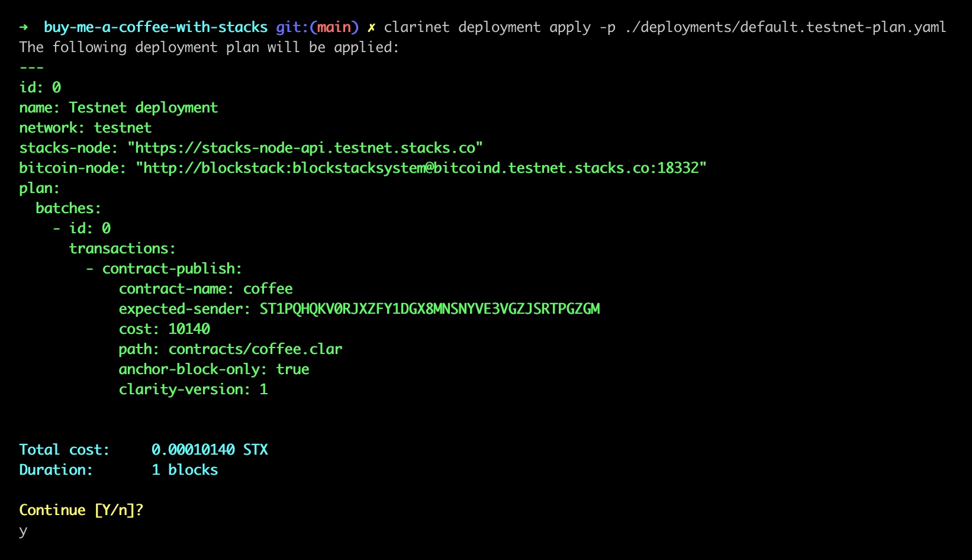The width and height of the screenshot is (972, 560).
Task: Click the green prompt arrow symbol
Action: [x=24, y=27]
